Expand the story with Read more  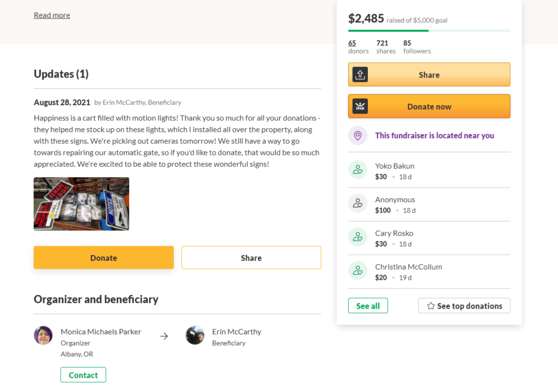[52, 15]
